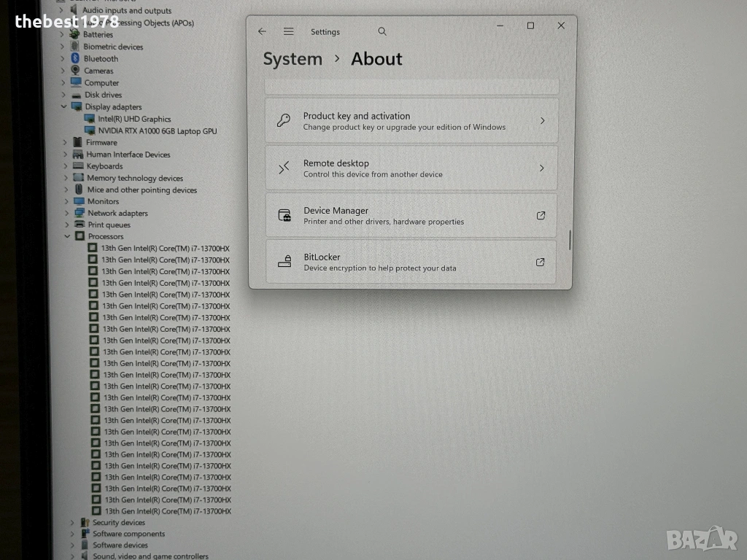Click the Settings back arrow icon

(262, 31)
